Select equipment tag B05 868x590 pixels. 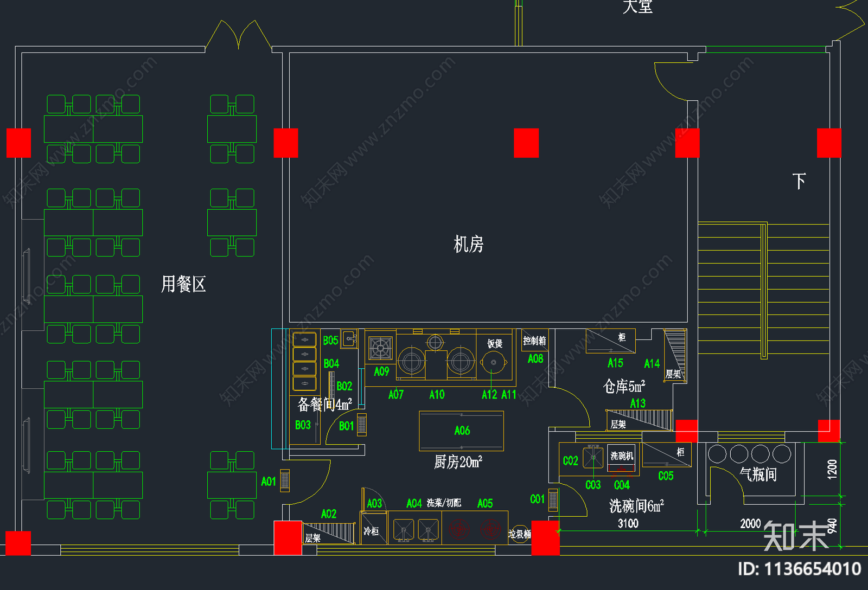tap(331, 341)
